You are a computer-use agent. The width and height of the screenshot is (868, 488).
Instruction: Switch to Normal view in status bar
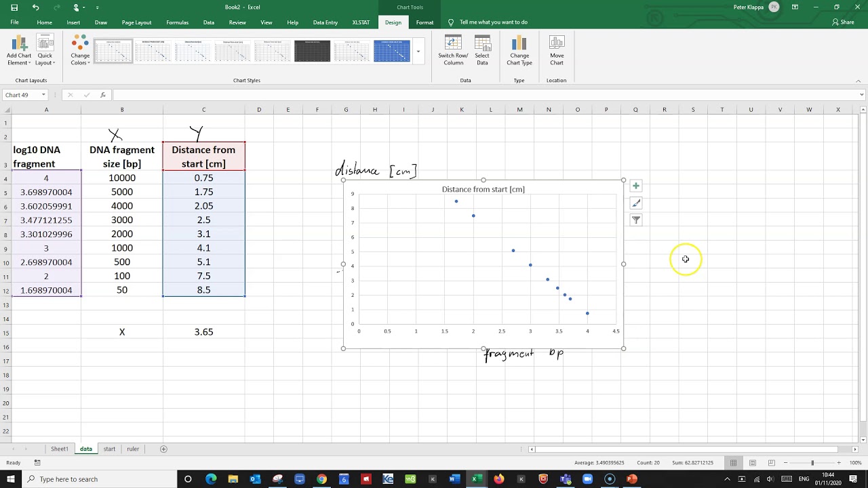point(733,463)
